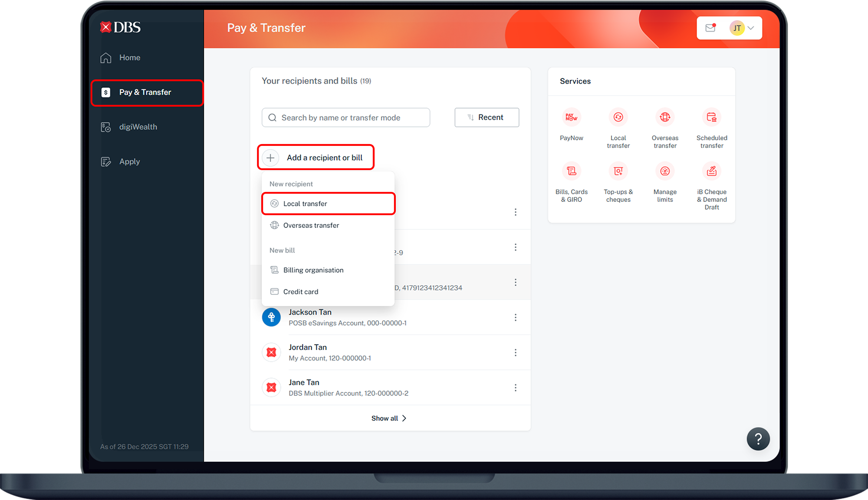Screen dimensions: 868x500
Task: Select Jordan Tan recipient
Action: point(390,352)
